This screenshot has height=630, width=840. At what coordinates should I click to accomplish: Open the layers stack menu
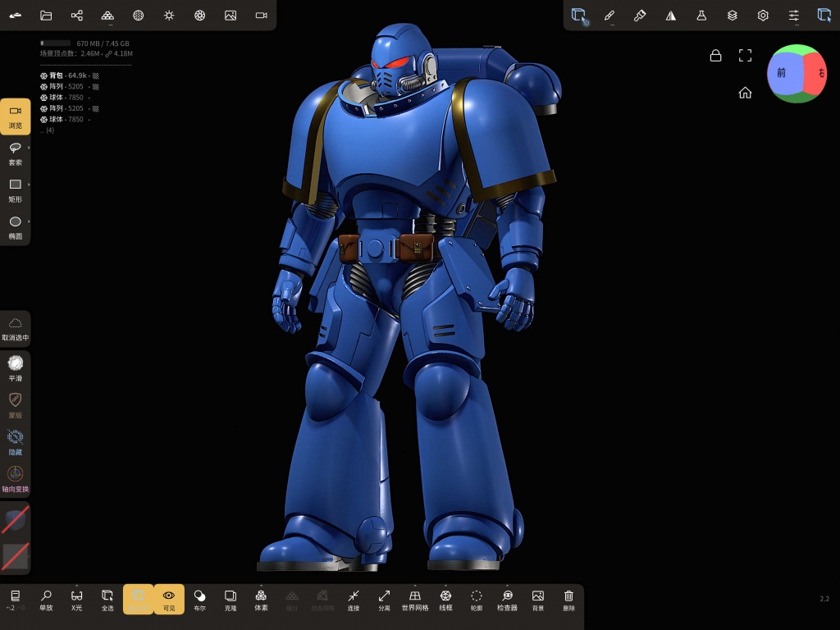coord(733,16)
